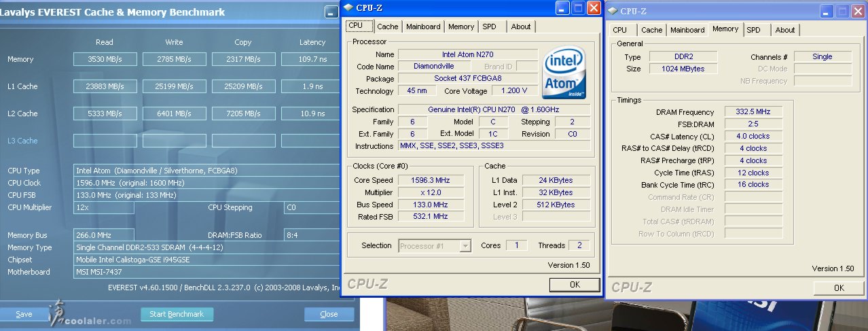Image resolution: width=868 pixels, height=331 pixels.
Task: Click Specification Genuine Intel CPU N270 field
Action: tap(494, 109)
